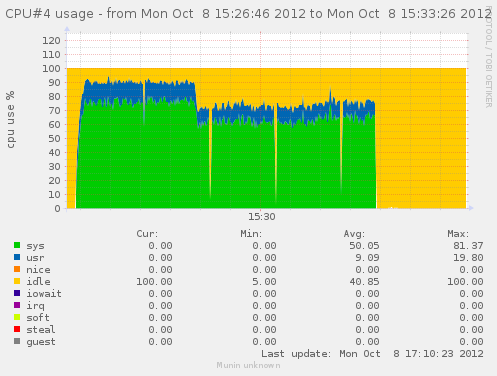The image size is (497, 376).
Task: Click the blue usr legend swatch
Action: pyautogui.click(x=17, y=257)
